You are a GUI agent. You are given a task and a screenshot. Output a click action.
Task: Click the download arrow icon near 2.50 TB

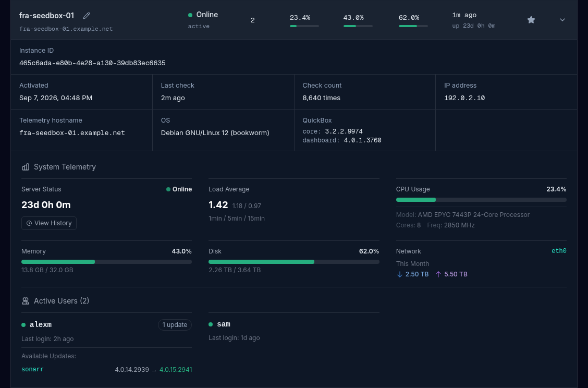[x=399, y=274]
